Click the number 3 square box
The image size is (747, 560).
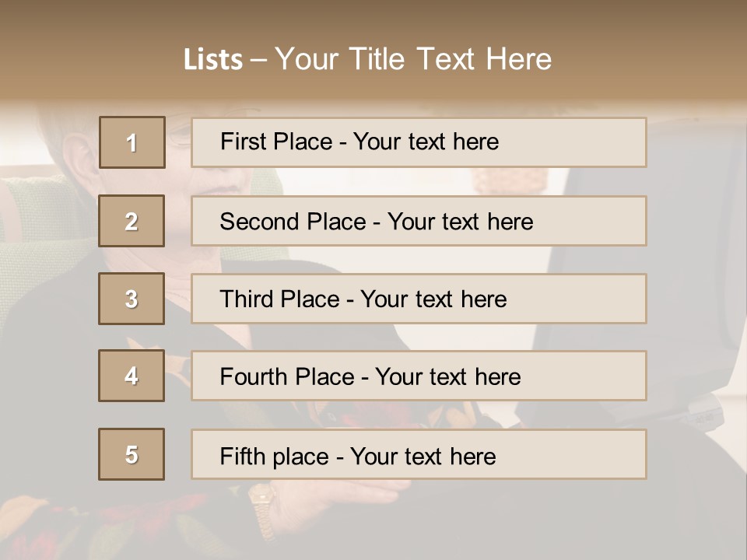click(132, 299)
